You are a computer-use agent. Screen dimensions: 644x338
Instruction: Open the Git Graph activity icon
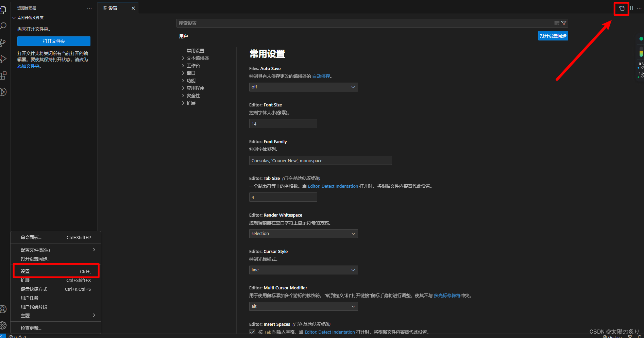tap(3, 92)
